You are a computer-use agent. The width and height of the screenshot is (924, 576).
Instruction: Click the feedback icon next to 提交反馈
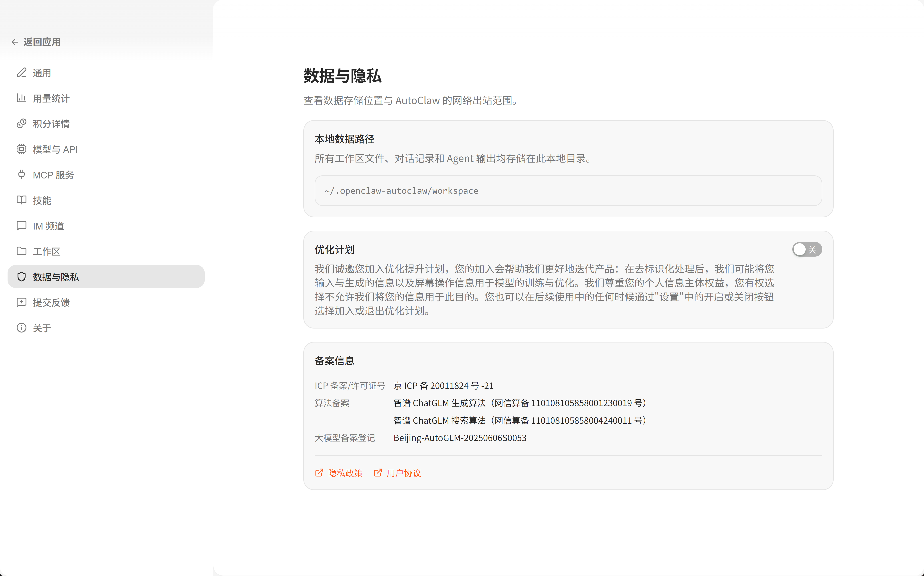pos(21,302)
